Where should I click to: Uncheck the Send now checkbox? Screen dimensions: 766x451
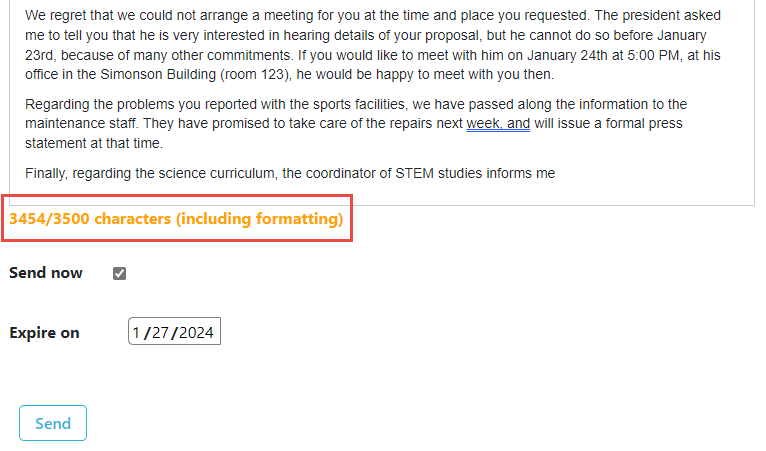point(120,274)
